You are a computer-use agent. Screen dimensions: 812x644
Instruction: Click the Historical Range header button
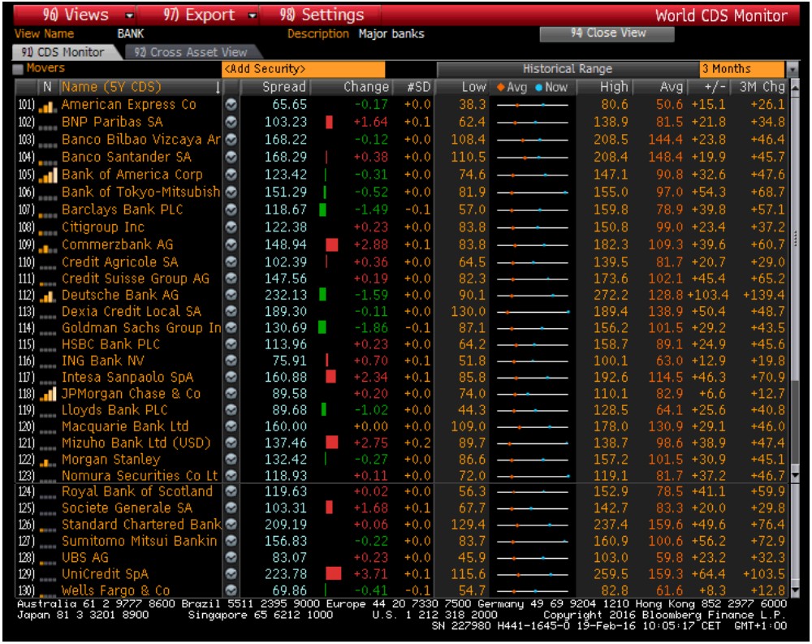[568, 69]
